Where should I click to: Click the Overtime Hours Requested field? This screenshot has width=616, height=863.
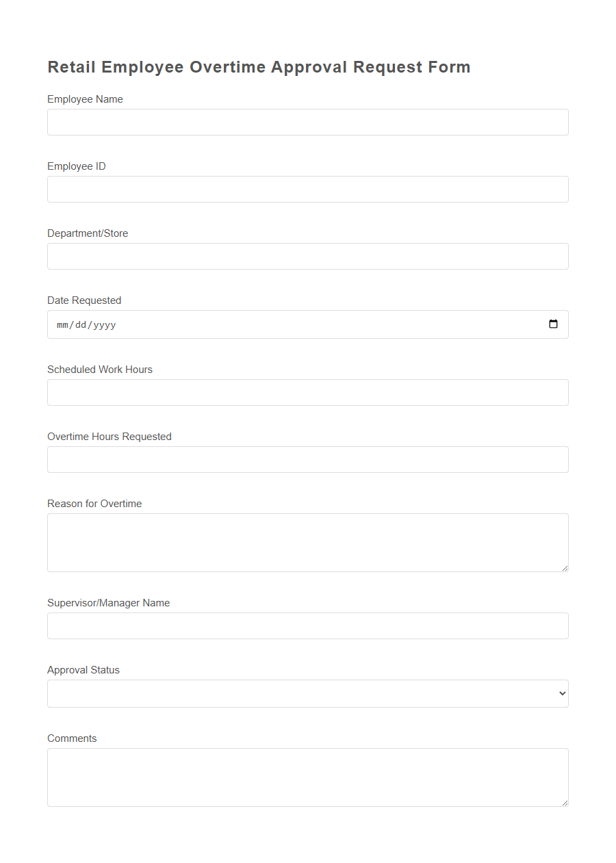(x=308, y=459)
